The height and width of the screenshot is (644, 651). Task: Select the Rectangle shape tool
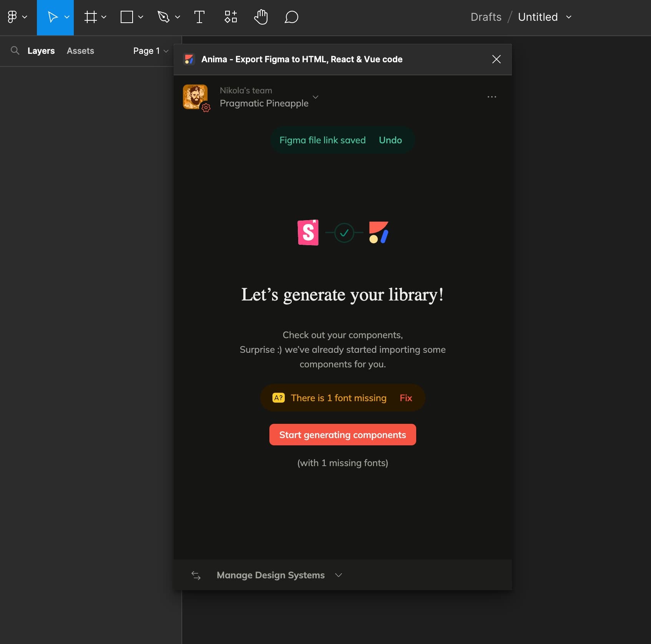pos(127,17)
